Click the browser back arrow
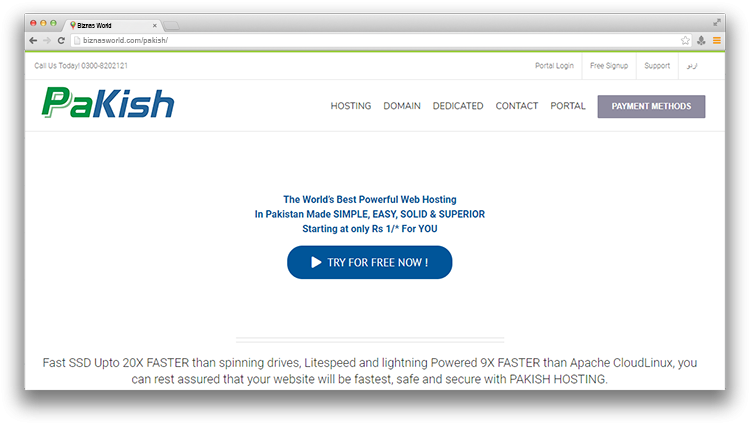Viewport: 750px width, 425px height. 33,40
